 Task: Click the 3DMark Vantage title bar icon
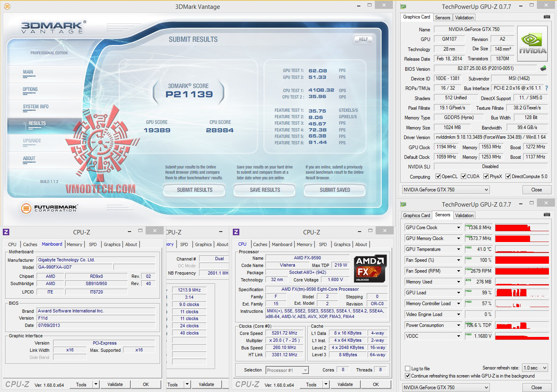(7, 6)
